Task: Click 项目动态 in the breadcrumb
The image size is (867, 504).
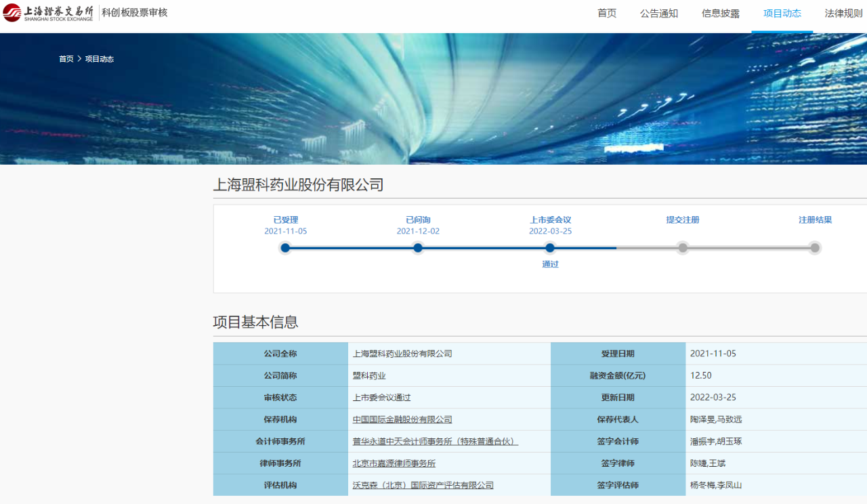Action: coord(100,59)
